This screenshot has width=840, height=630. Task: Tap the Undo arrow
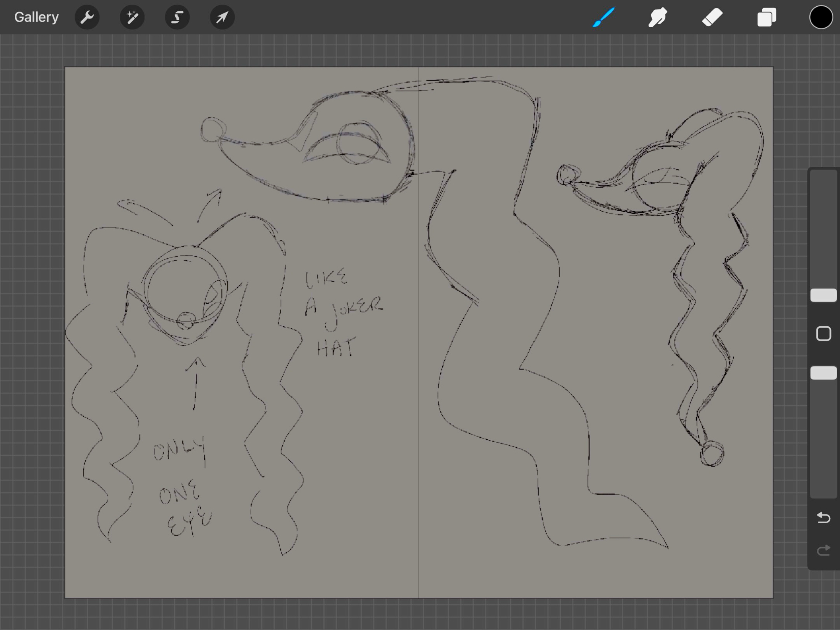(823, 517)
